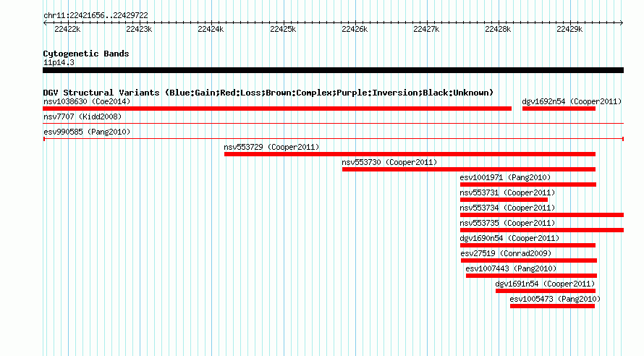This screenshot has width=644, height=356.
Task: Click the chr11:22421656..22429722 coordinate label
Action: point(96,15)
